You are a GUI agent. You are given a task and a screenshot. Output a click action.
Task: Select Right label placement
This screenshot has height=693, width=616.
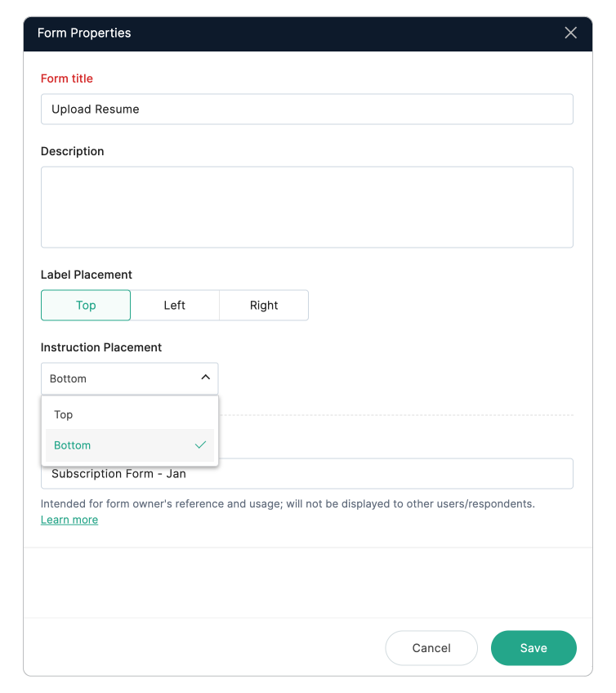tap(263, 305)
